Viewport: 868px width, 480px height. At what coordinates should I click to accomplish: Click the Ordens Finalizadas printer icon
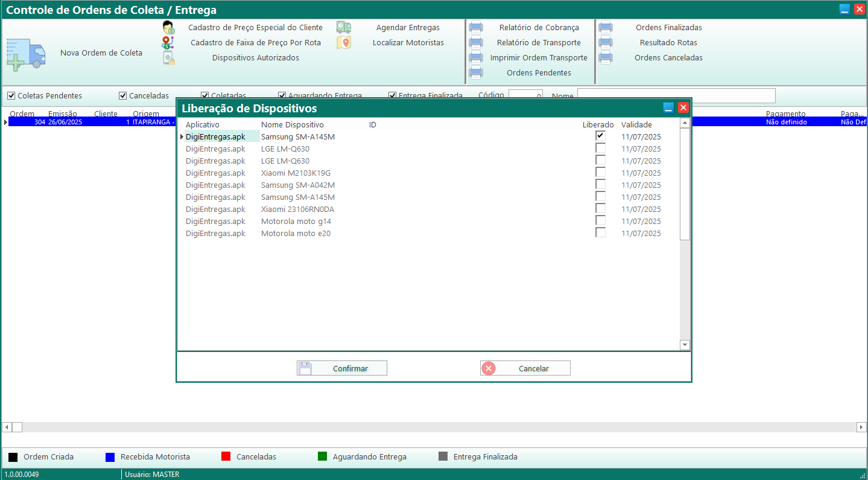(606, 28)
